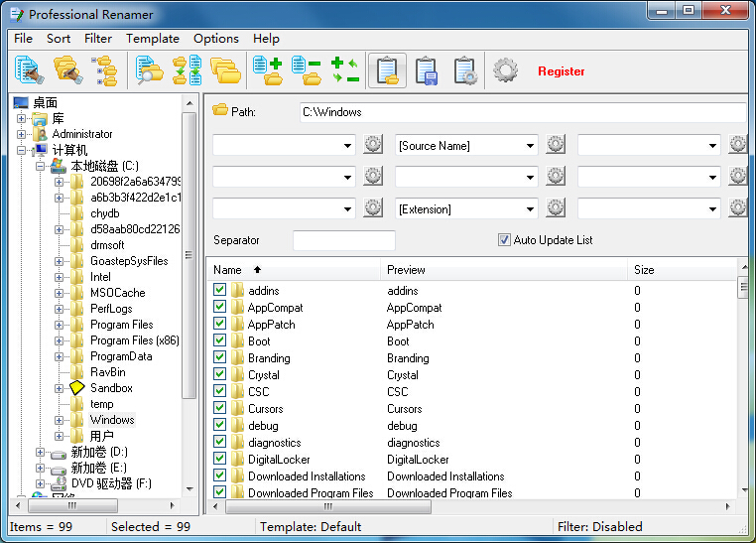Open the Filter menu
The image size is (756, 543).
coord(98,39)
